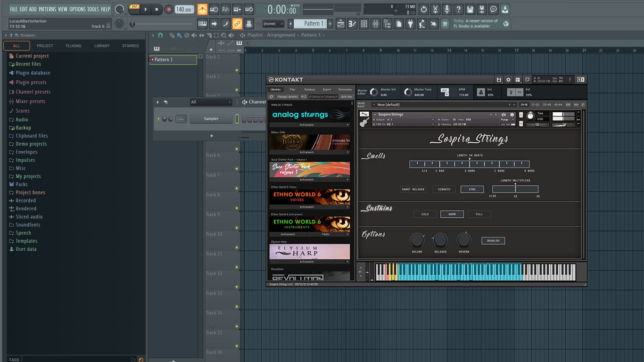644x362 pixels.
Task: Toggle SMART RELEASE in Sospiro Strings
Action: click(x=413, y=189)
